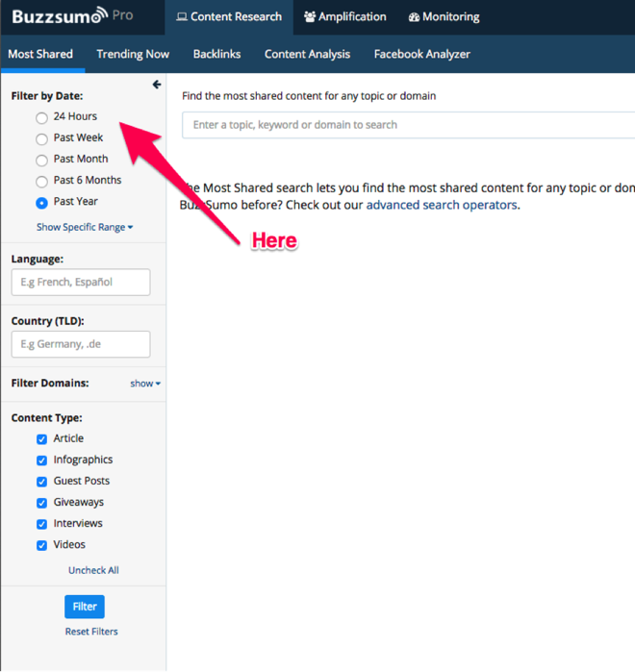
Task: Click the Country (TLD) input field
Action: coord(81,344)
